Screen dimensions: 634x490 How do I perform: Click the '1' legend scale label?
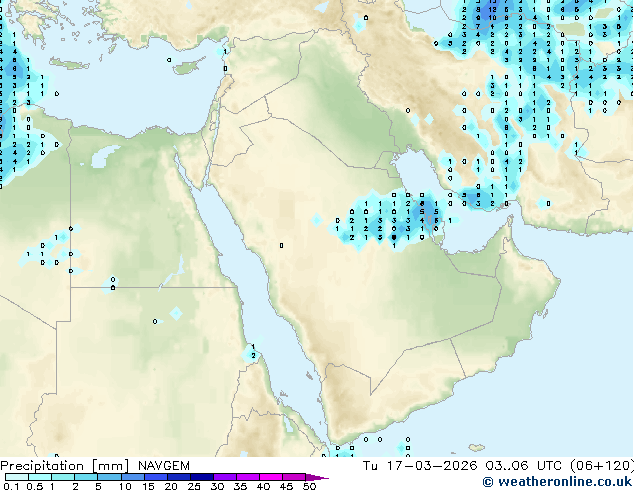[x=52, y=486]
